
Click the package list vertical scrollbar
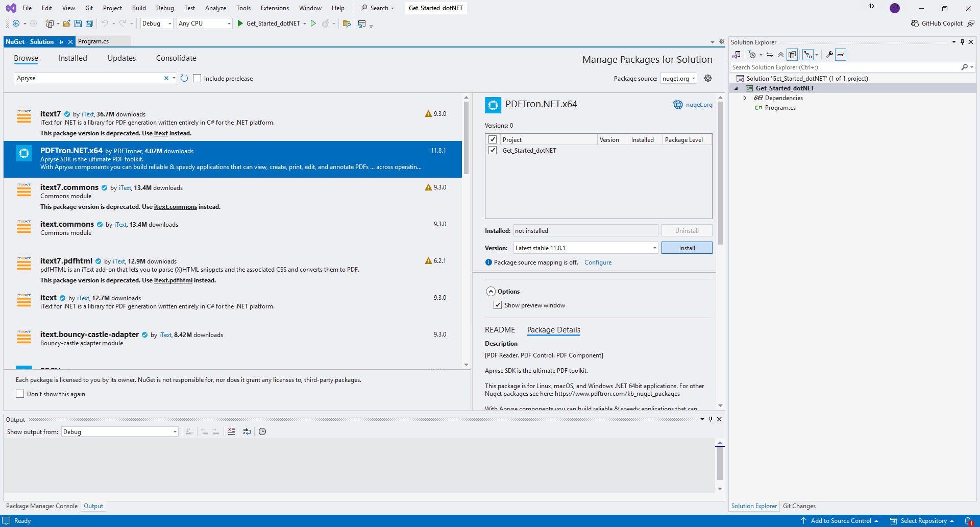[466, 138]
